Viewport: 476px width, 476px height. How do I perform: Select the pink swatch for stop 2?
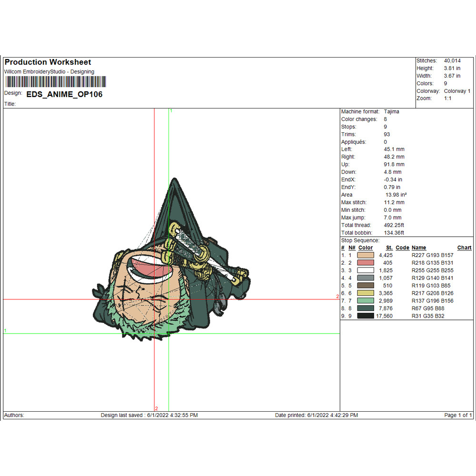(x=366, y=263)
